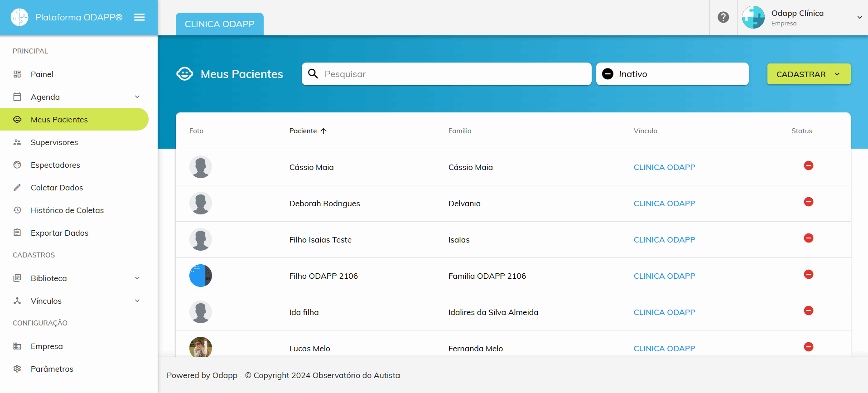This screenshot has height=393, width=868.
Task: Click the Empresa building icon
Action: click(x=17, y=346)
